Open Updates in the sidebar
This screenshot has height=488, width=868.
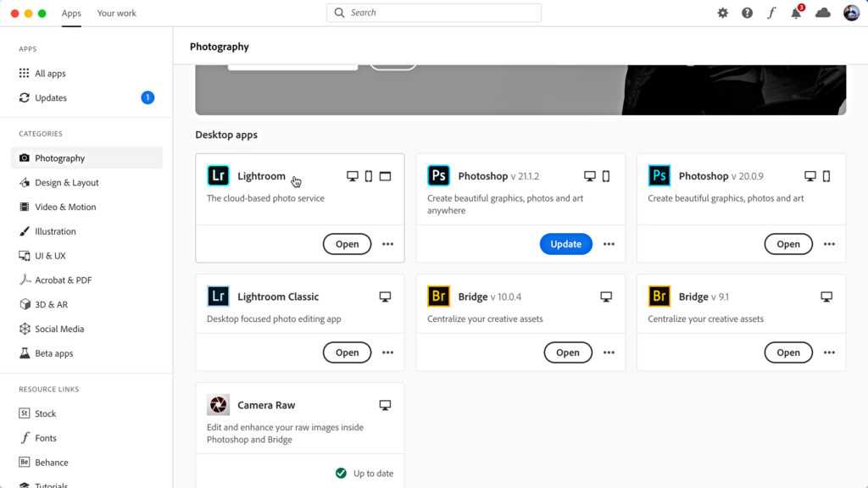[86, 97]
